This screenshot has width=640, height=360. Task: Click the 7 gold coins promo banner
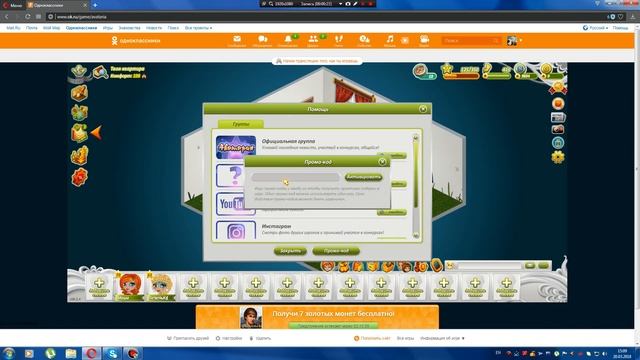click(317, 317)
